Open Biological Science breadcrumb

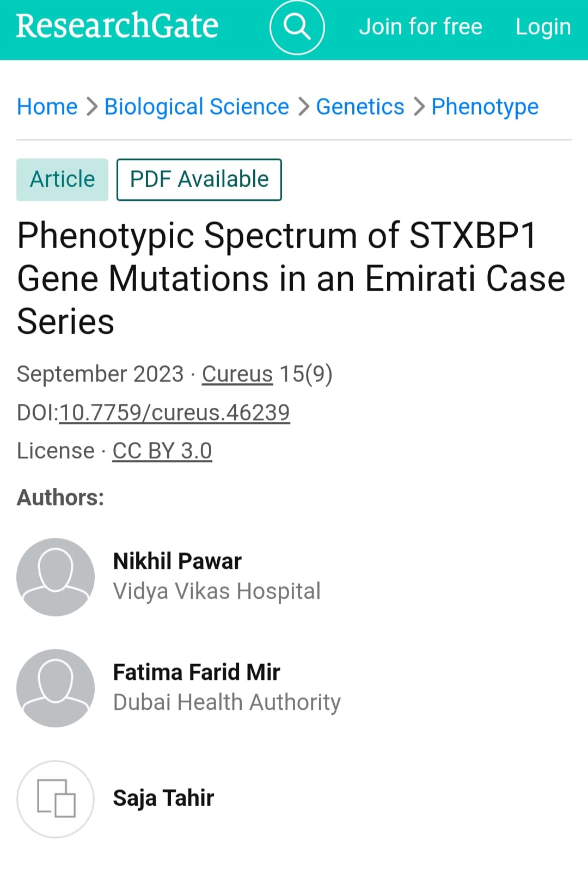[197, 107]
